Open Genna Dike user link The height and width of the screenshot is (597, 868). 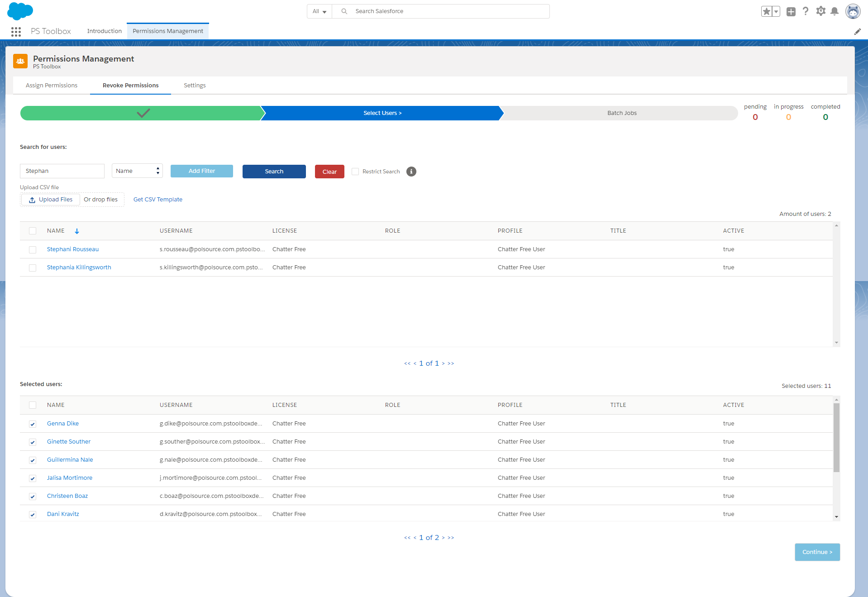pyautogui.click(x=63, y=424)
